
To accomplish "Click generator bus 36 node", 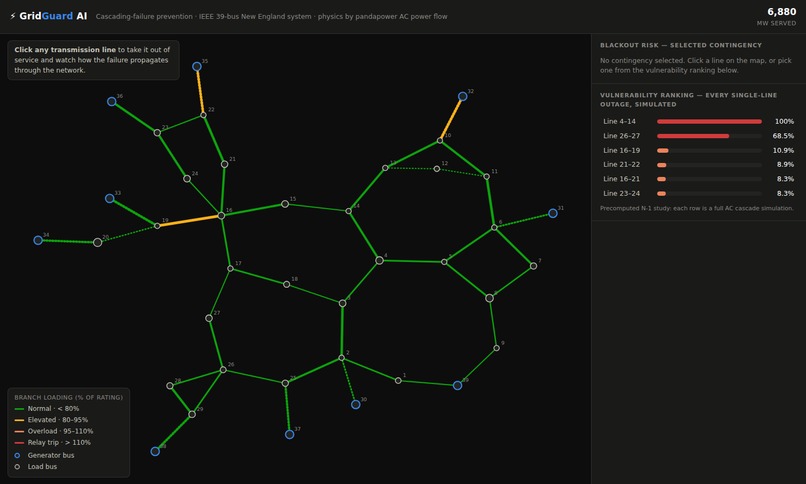I will tap(112, 101).
